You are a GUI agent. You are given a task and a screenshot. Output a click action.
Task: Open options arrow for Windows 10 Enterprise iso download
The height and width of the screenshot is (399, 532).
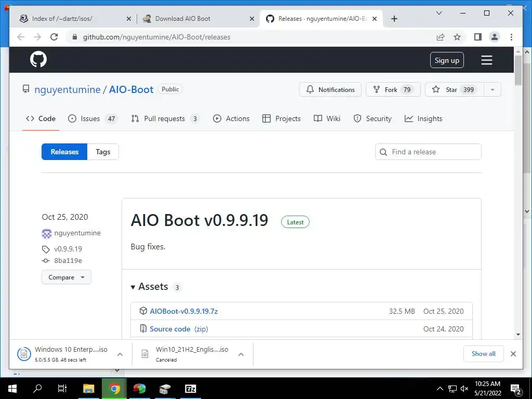pos(120,354)
